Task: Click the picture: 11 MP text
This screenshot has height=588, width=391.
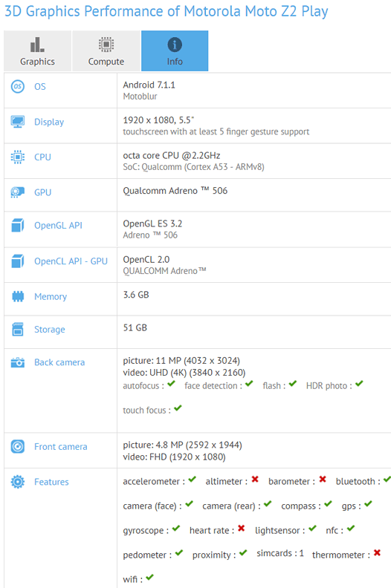Action: 181,361
